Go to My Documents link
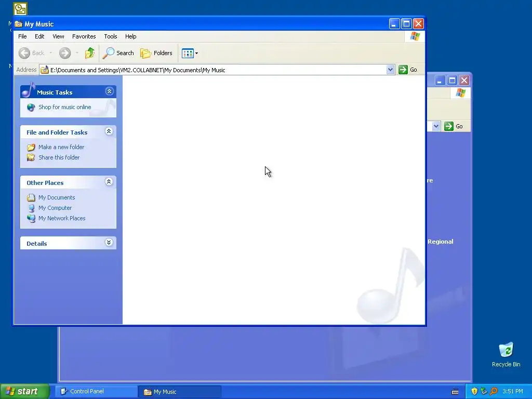The image size is (532, 399). click(57, 197)
